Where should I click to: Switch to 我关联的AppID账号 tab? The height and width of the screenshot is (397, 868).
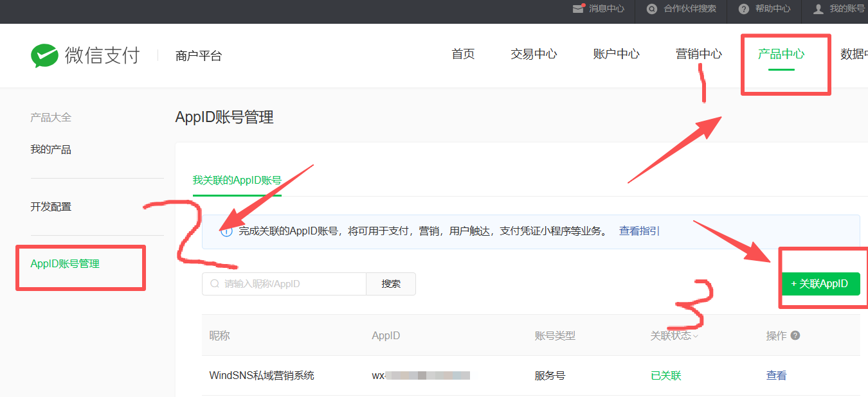(237, 181)
